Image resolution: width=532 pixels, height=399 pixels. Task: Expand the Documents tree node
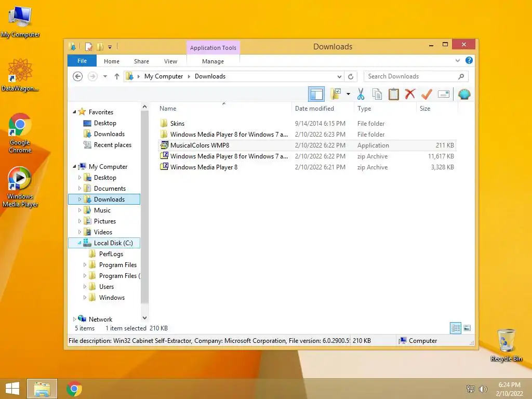click(79, 188)
